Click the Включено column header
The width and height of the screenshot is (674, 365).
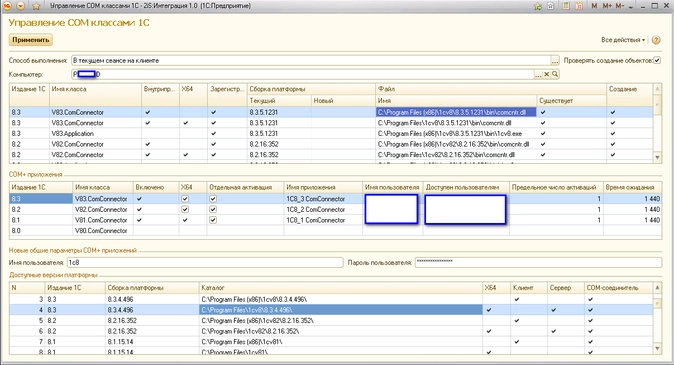(x=156, y=187)
